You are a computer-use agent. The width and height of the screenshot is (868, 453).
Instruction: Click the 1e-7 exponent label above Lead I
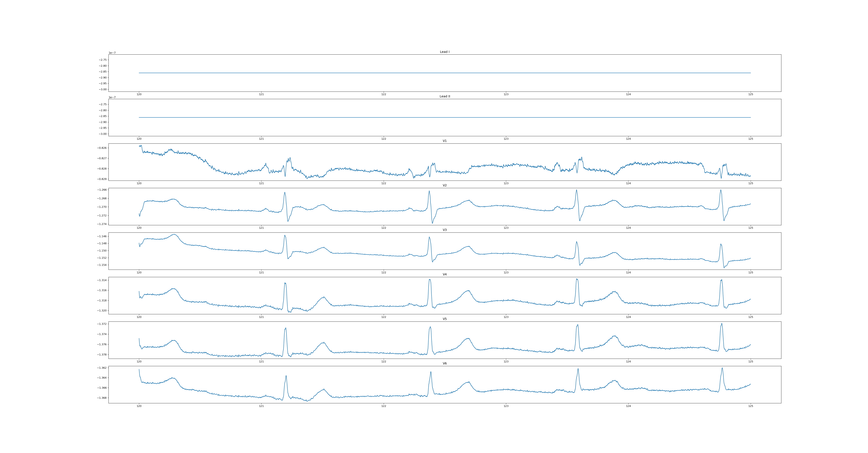[x=112, y=53]
